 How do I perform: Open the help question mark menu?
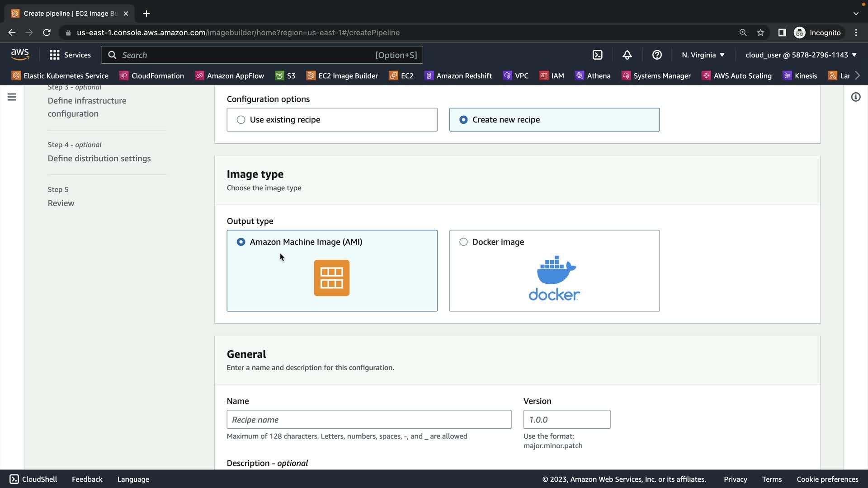click(x=657, y=55)
